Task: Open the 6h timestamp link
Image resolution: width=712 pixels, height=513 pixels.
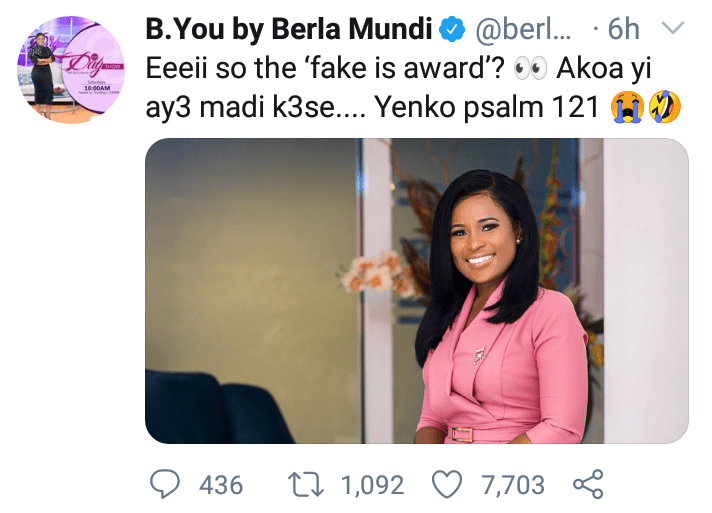Action: pos(622,30)
